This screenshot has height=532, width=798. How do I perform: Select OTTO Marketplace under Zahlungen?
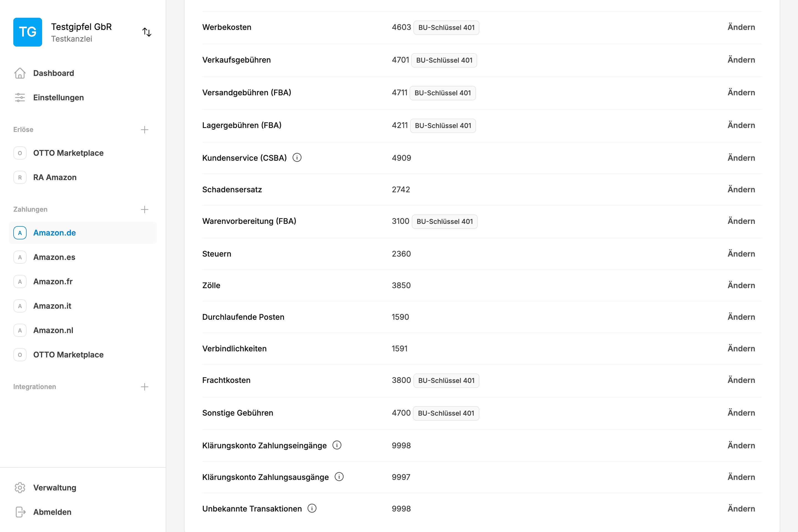pyautogui.click(x=68, y=355)
